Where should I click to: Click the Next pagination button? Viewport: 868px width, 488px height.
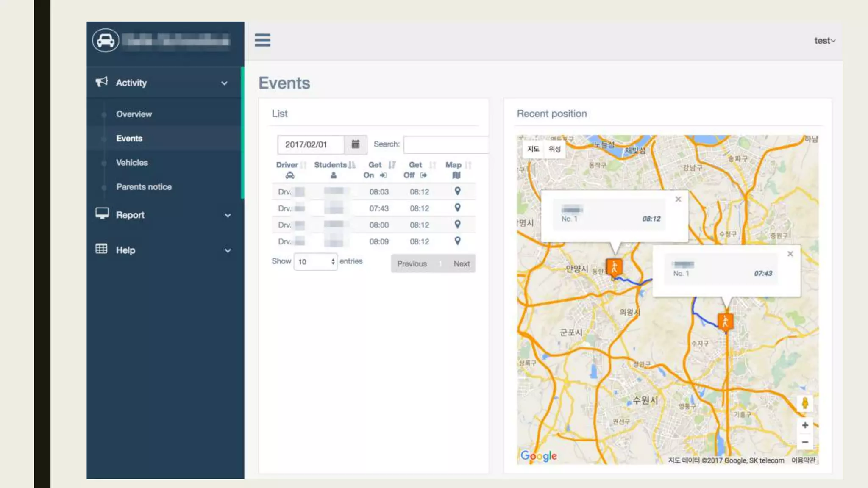click(462, 263)
